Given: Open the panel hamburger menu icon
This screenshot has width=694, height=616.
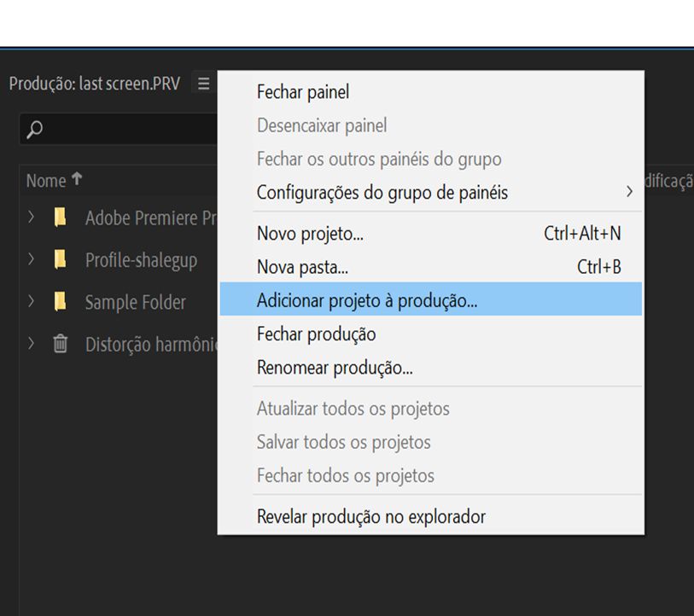Looking at the screenshot, I should (202, 84).
